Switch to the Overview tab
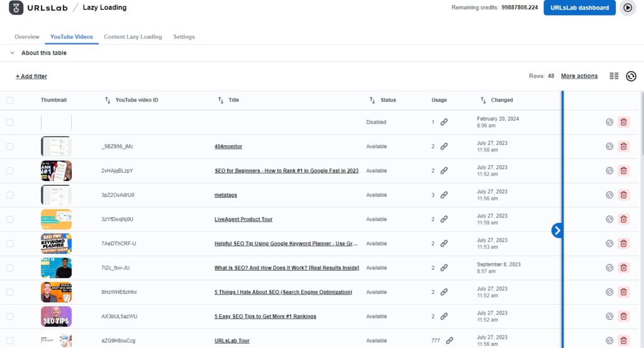This screenshot has width=644, height=348. click(26, 37)
